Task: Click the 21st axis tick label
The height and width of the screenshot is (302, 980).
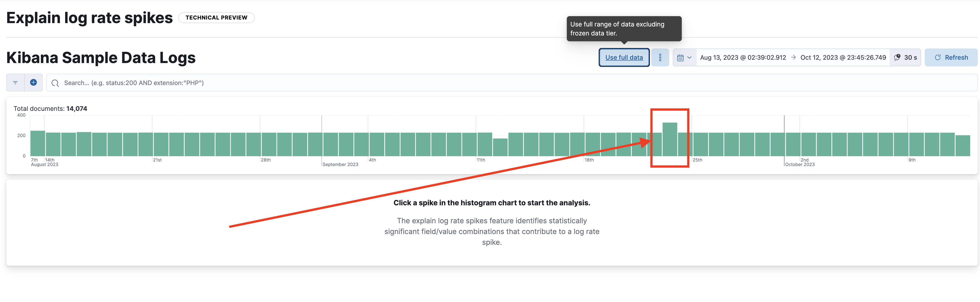Action: (157, 160)
